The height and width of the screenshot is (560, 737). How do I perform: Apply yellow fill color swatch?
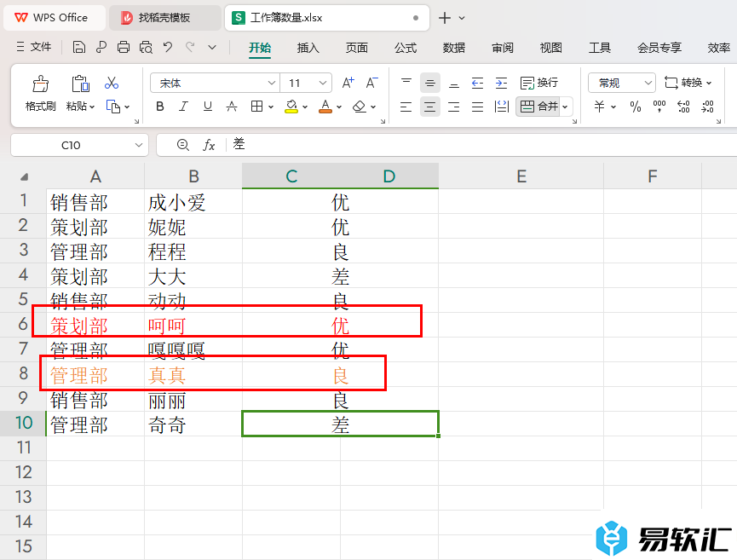pyautogui.click(x=291, y=107)
